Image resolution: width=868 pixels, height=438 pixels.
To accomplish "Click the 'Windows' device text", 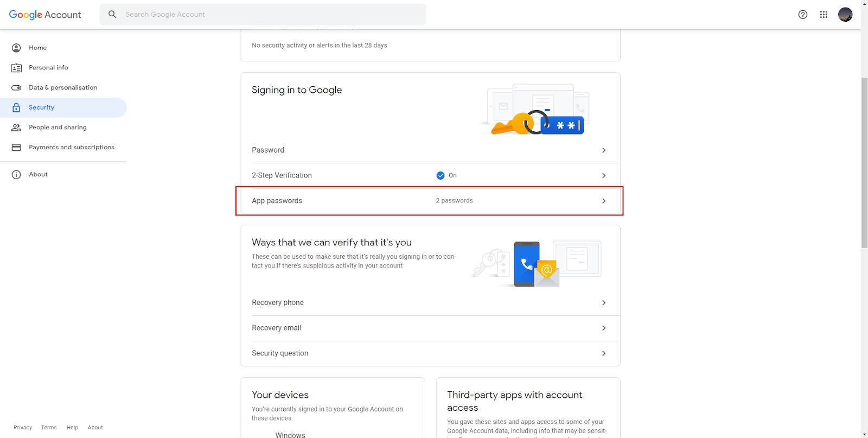I will 290,435.
